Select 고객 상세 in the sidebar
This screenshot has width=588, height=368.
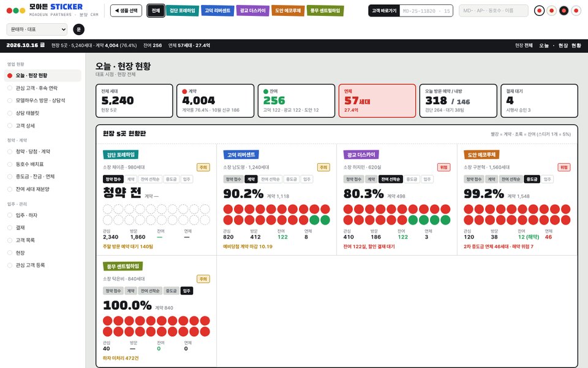[43, 126]
